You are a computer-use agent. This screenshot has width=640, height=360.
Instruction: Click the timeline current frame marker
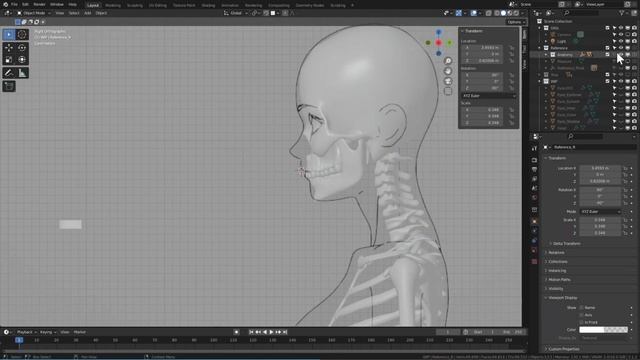[19, 340]
